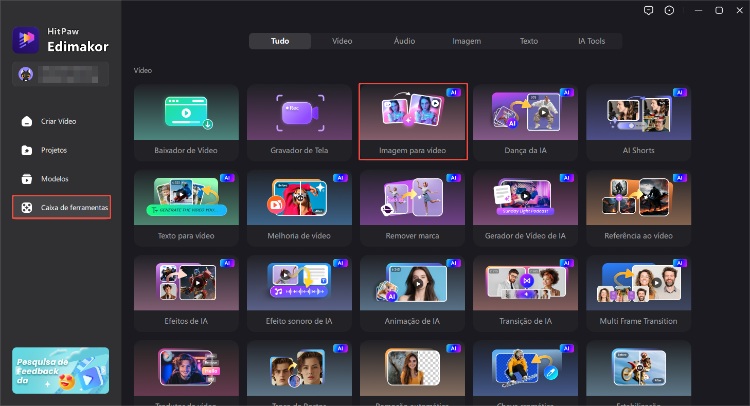Select the Dança da IA tool
The image size is (750, 406).
[525, 122]
